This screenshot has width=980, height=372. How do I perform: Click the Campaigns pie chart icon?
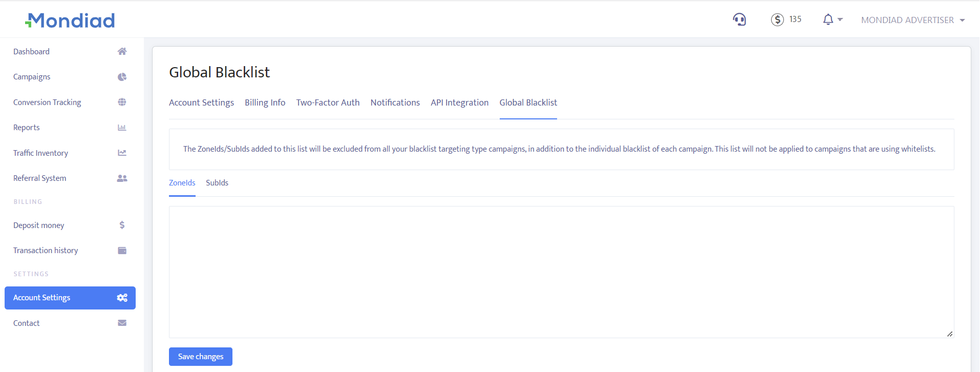122,77
